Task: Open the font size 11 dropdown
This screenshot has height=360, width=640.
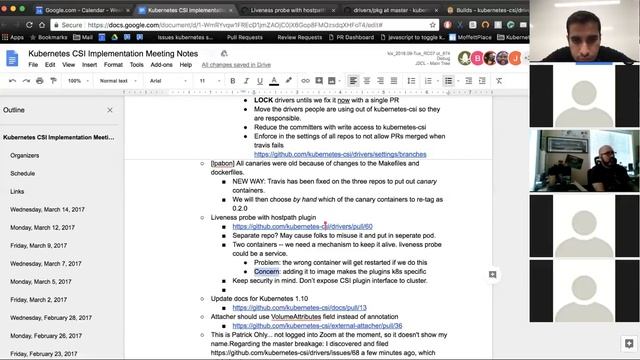Action: pos(210,81)
